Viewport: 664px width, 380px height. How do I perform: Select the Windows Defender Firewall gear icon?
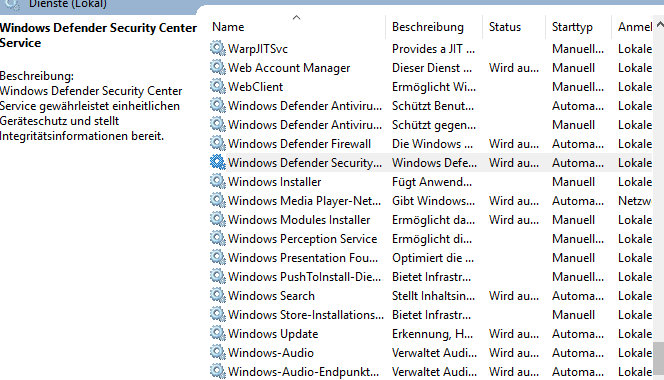tap(218, 143)
